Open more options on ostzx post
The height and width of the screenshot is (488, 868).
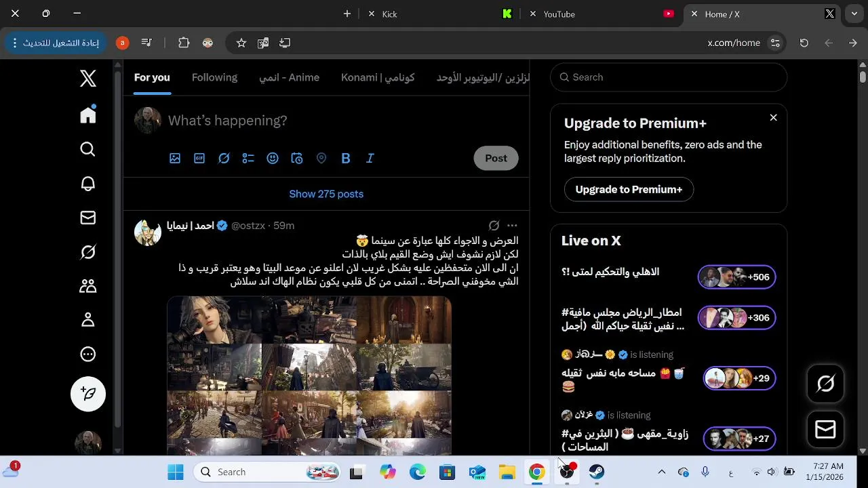click(512, 226)
